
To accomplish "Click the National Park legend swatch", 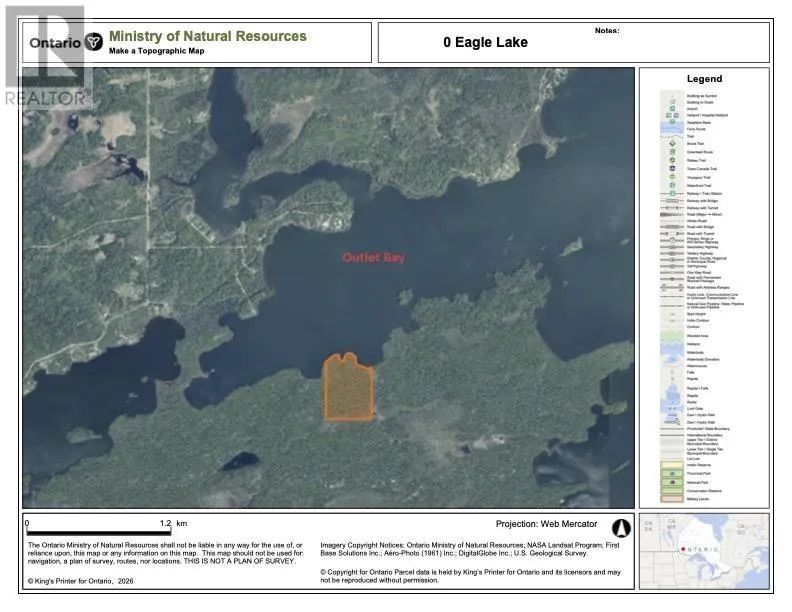I will pyautogui.click(x=672, y=482).
